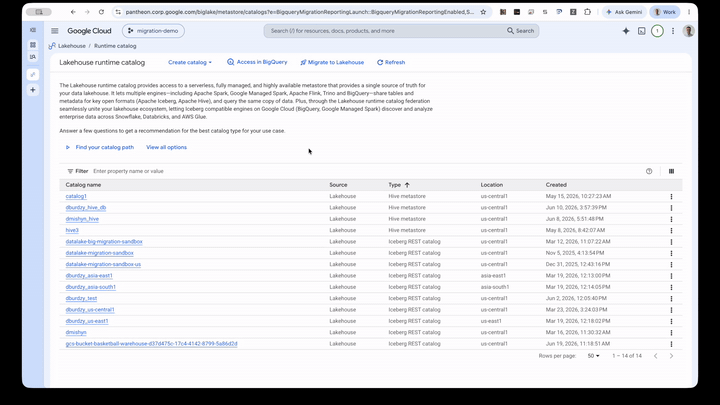
Task: Click Ask Gemini in browser toolbar
Action: (x=624, y=12)
